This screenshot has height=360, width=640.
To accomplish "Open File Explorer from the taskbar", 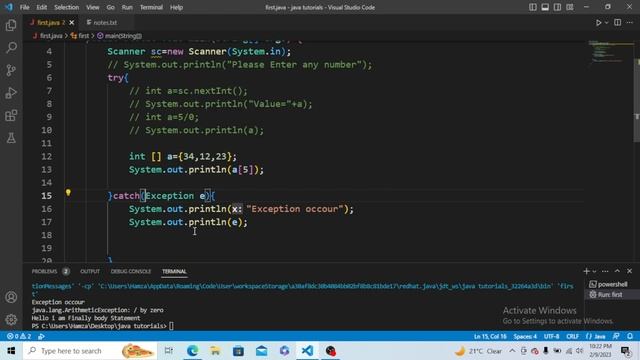I will tap(215, 351).
